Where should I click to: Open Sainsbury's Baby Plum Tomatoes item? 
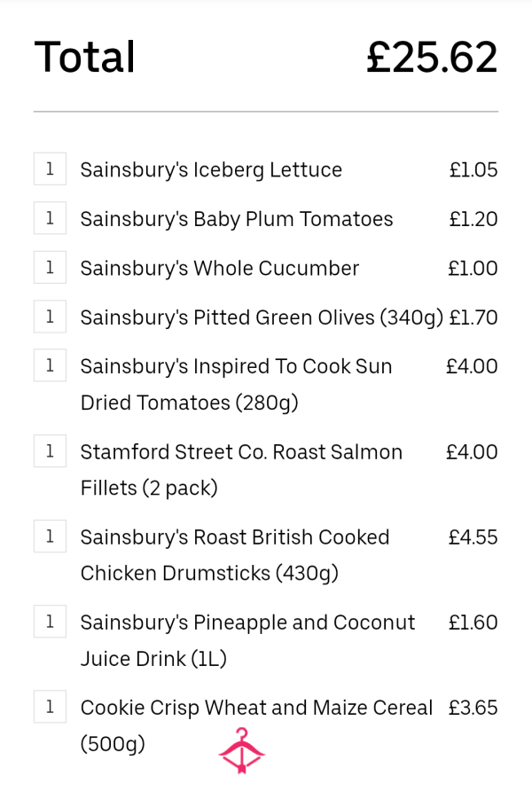237,220
